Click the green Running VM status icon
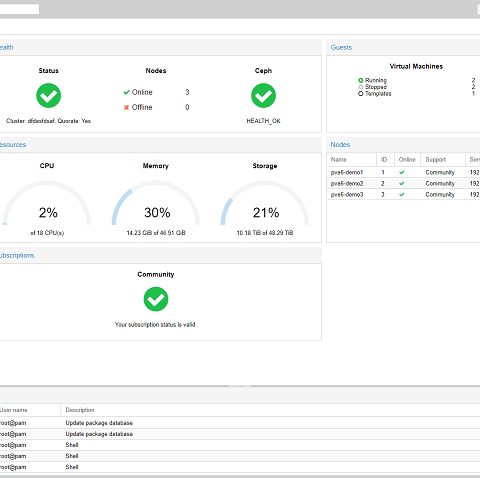Screen dimensions: 480x478 click(360, 80)
